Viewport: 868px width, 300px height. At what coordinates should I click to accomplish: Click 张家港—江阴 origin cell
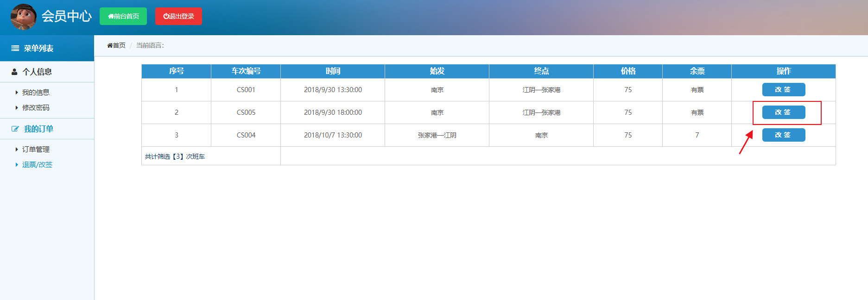(437, 135)
